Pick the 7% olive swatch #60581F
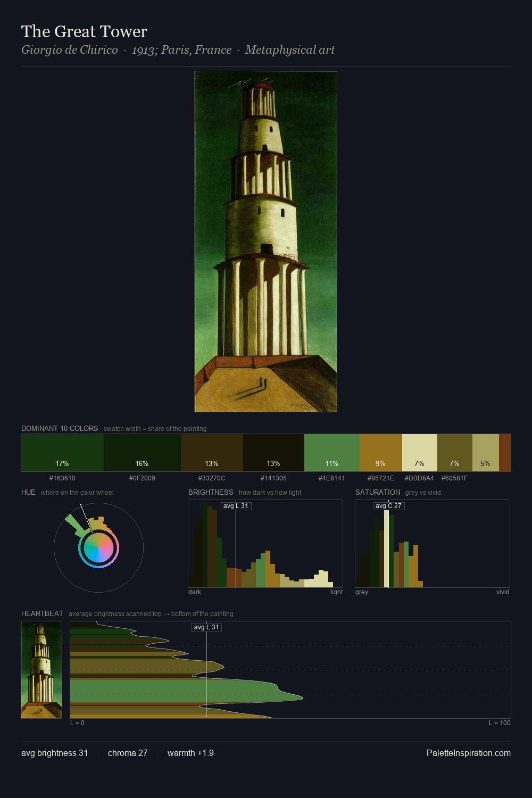This screenshot has height=798, width=532. [455, 453]
